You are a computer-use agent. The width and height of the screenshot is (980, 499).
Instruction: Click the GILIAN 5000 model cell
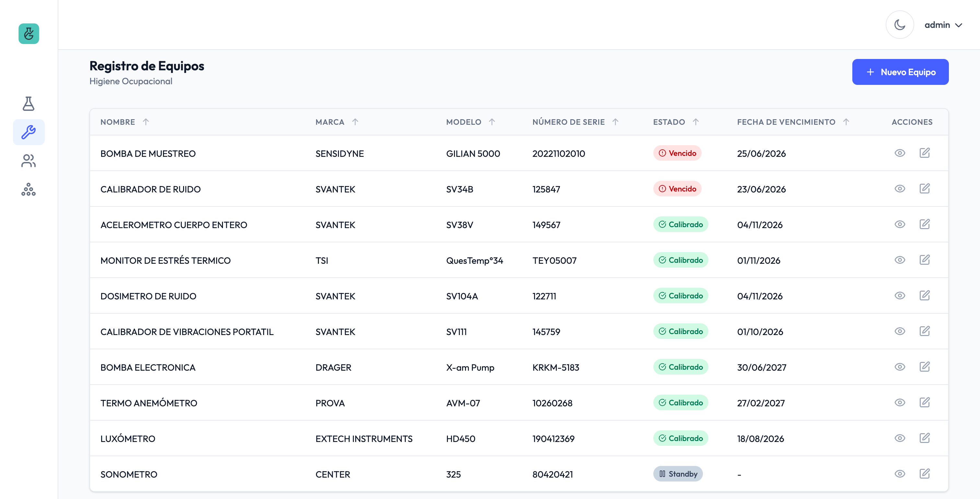[x=473, y=154]
